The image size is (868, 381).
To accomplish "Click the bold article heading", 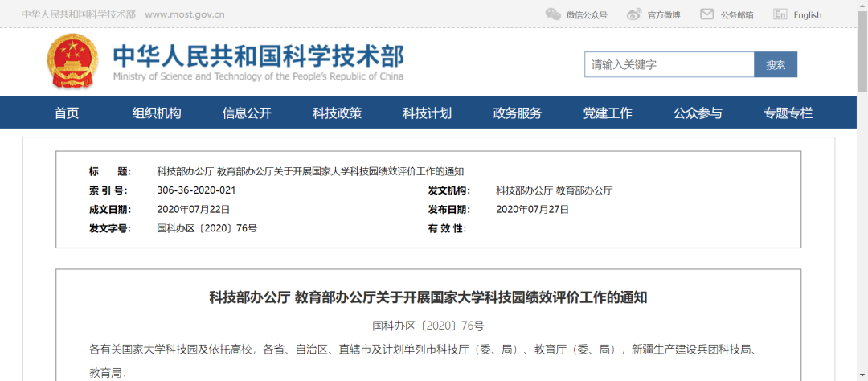I will [428, 297].
